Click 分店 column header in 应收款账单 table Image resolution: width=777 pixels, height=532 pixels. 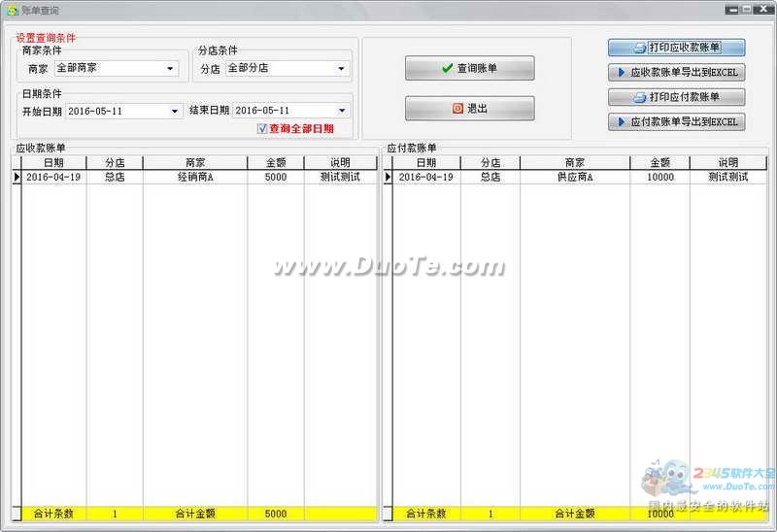pos(115,163)
